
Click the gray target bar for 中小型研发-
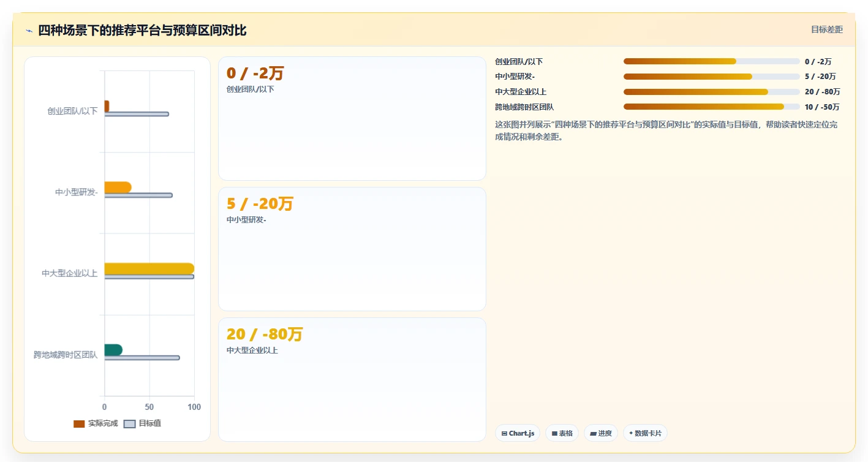click(x=138, y=195)
